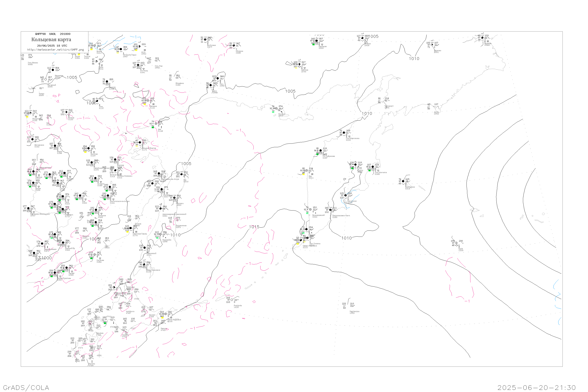Image resolution: width=588 pixels, height=392 pixels.
Task: Click the meteocenter.net UHPP.png URL text
Action: 55,50
